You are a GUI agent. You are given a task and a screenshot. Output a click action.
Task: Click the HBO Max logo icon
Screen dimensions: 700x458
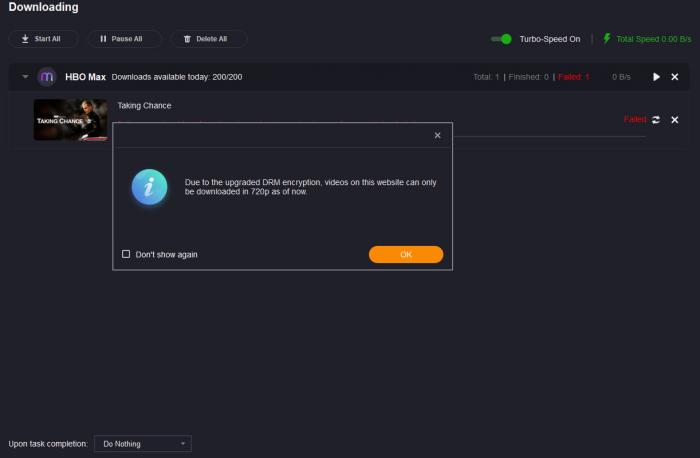pyautogui.click(x=47, y=77)
